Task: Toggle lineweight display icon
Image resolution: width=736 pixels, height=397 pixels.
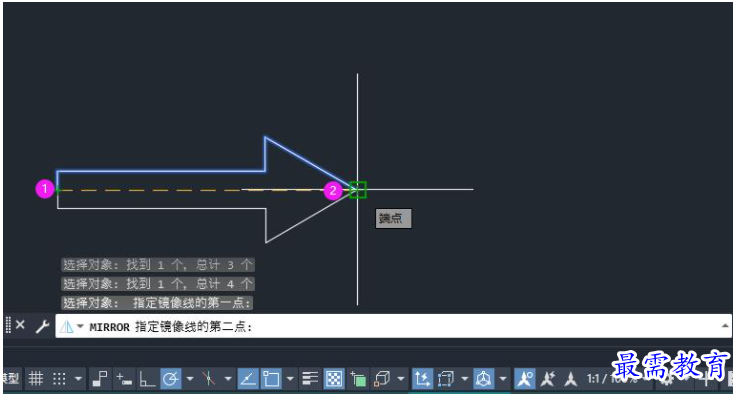Action: 310,379
